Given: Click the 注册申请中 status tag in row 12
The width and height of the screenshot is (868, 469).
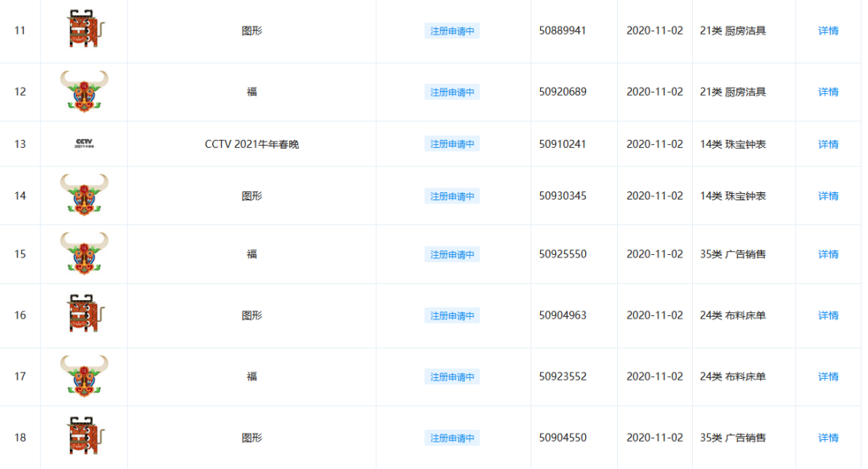Looking at the screenshot, I should 452,92.
